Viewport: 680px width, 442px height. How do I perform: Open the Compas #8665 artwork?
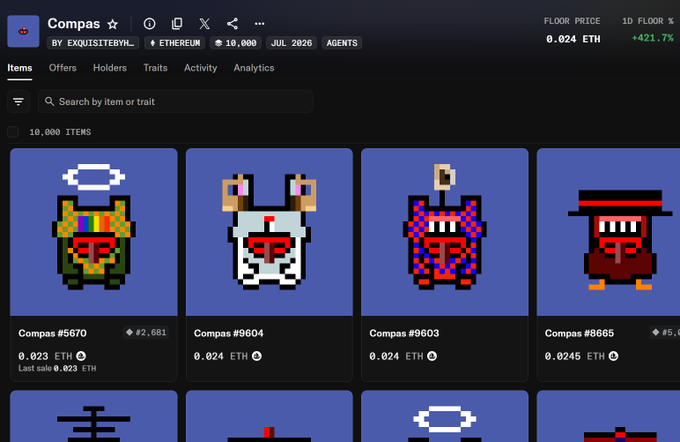[608, 232]
